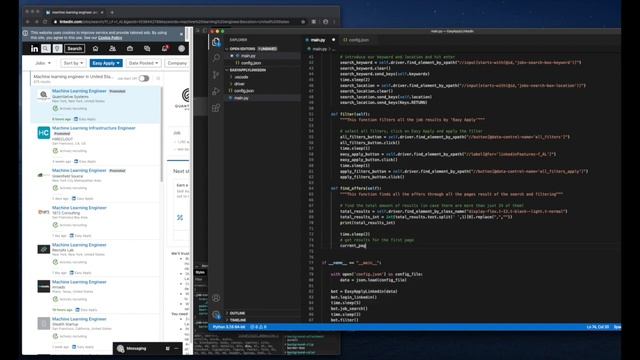Click LinkedIn location pin icon
The height and width of the screenshot is (360, 640).
[x=58, y=49]
